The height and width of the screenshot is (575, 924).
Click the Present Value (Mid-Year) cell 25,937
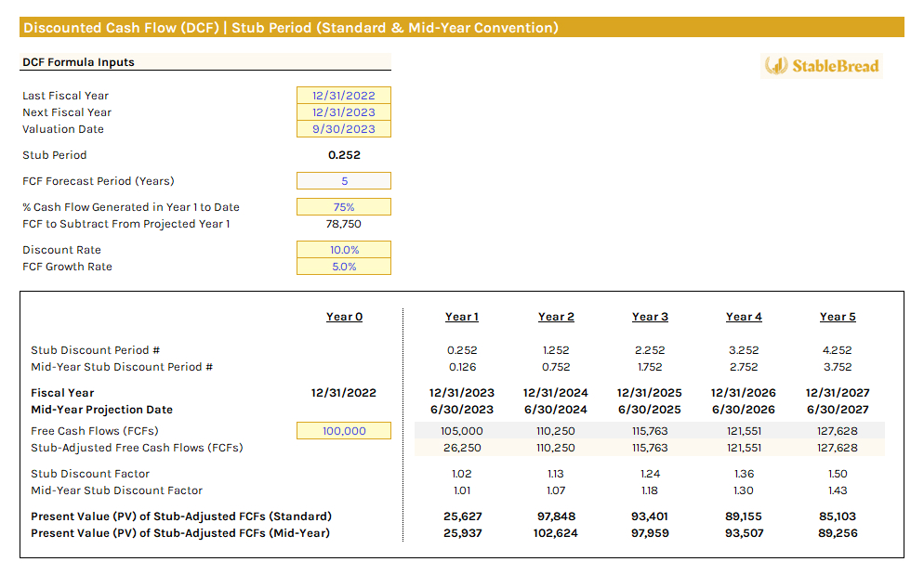point(462,532)
